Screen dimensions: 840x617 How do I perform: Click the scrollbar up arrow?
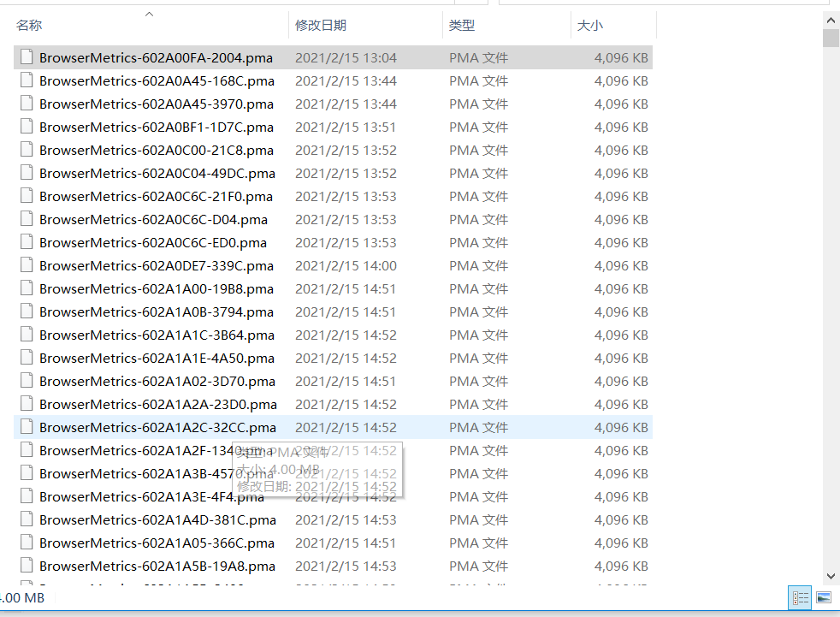(x=831, y=19)
